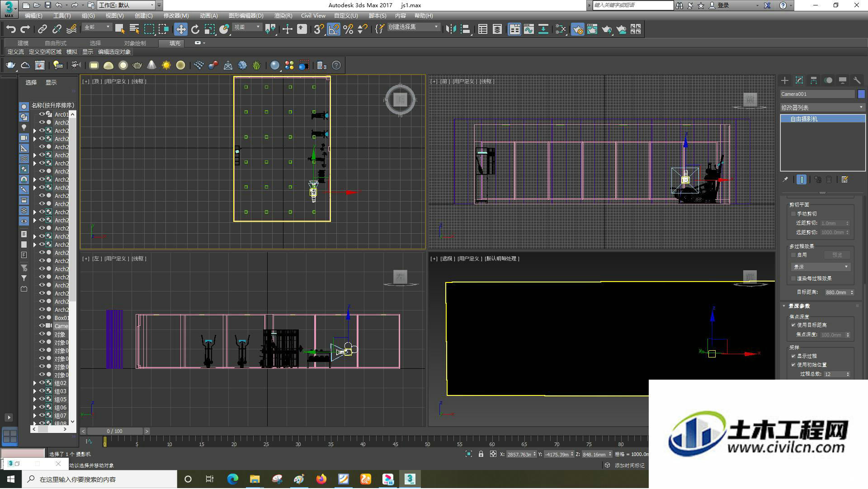Open the Utilities wrench panel tab
The height and width of the screenshot is (489, 868).
point(857,80)
